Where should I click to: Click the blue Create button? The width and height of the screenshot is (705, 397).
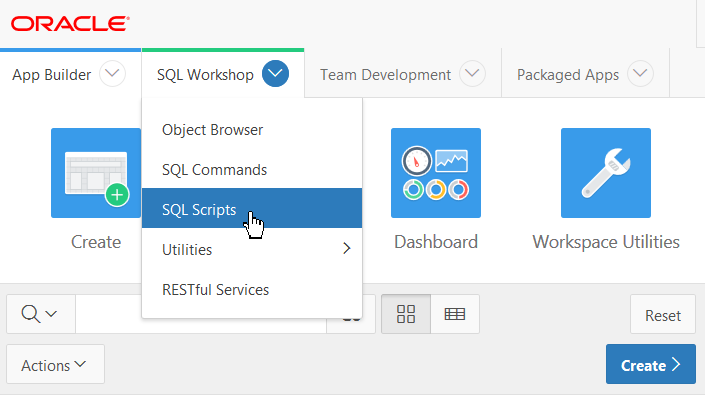(x=651, y=364)
